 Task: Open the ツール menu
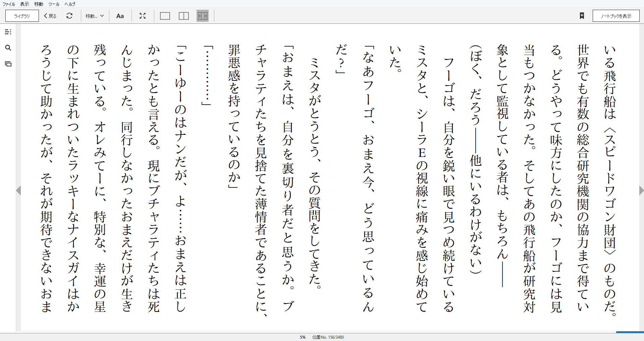(x=53, y=4)
